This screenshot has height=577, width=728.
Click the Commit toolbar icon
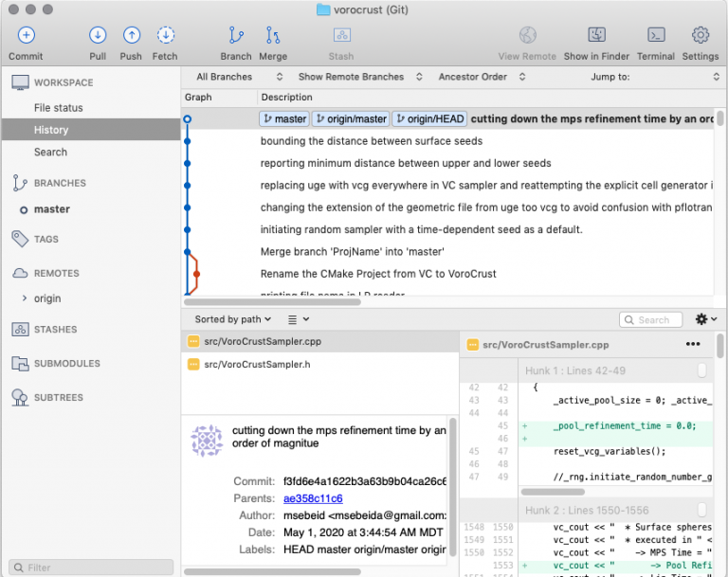click(26, 36)
